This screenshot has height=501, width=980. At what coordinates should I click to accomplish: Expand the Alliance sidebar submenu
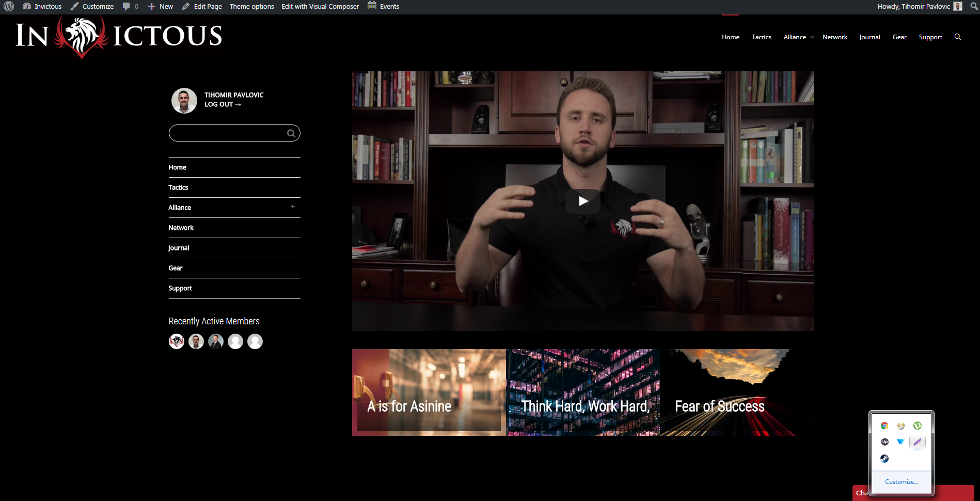pyautogui.click(x=292, y=207)
